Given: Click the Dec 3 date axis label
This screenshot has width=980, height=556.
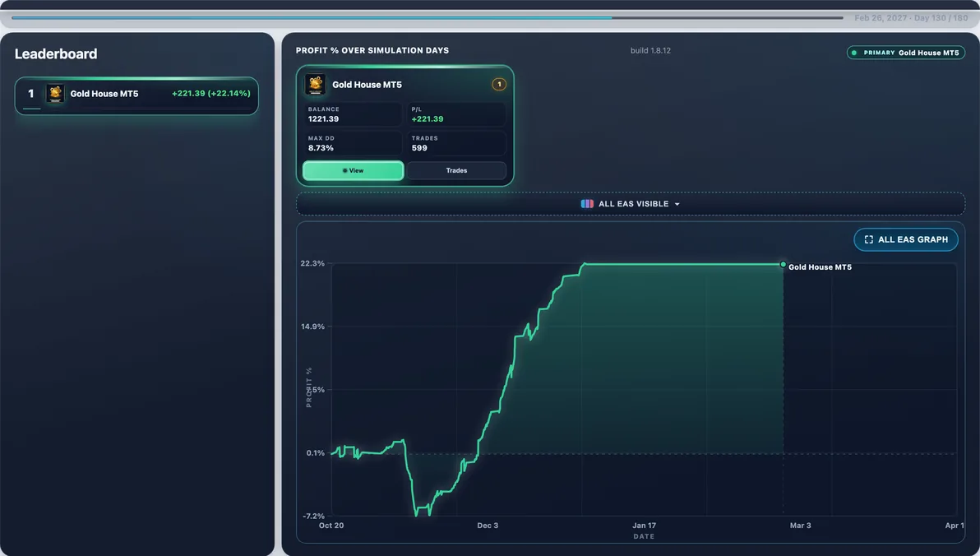Looking at the screenshot, I should [x=488, y=526].
